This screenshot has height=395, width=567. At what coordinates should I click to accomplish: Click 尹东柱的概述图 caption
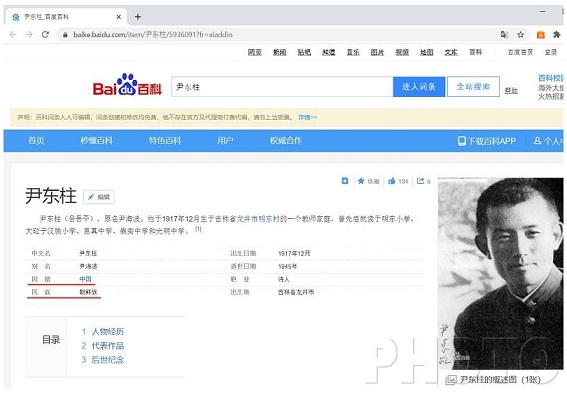point(500,380)
